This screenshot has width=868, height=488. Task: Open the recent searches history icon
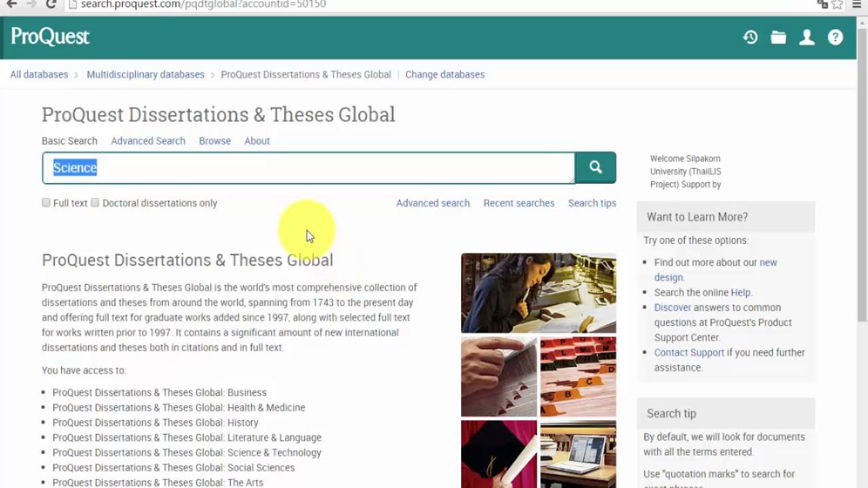coord(750,37)
